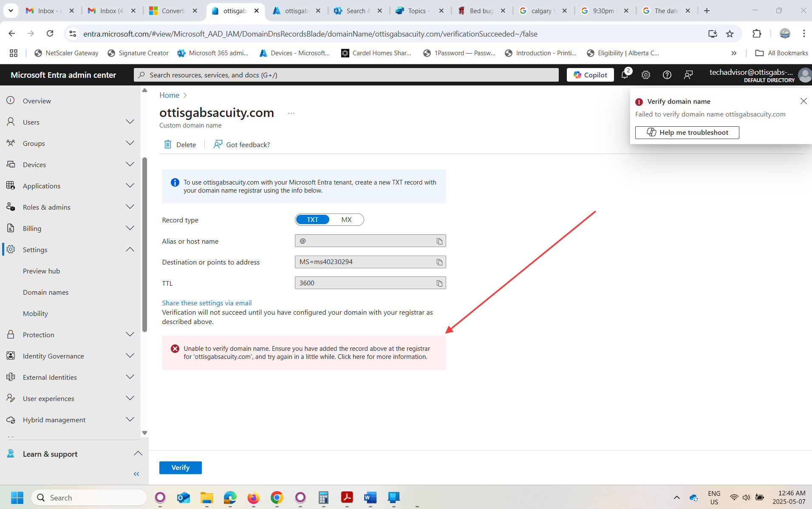Open Share these settings via email link

[207, 303]
